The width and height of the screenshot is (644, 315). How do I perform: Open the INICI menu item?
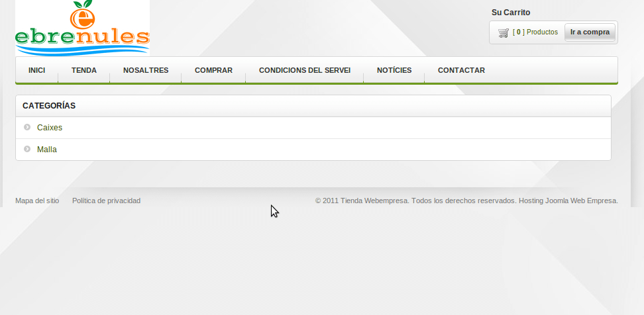(37, 70)
